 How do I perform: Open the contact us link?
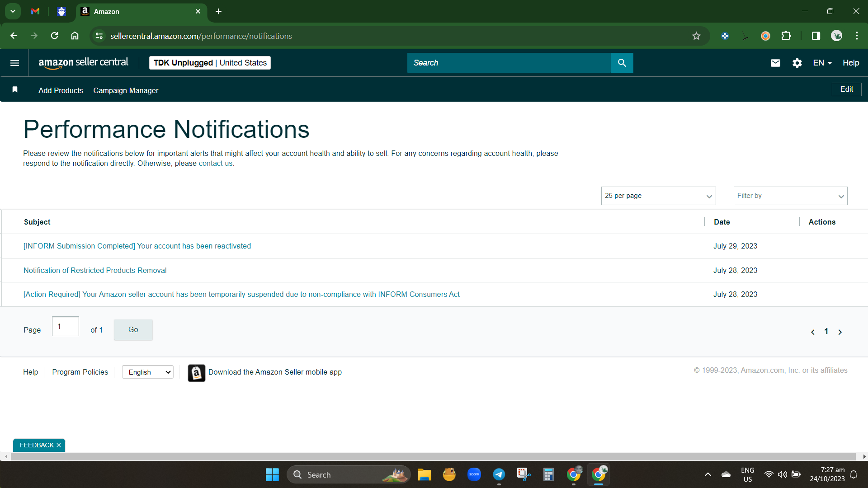(216, 164)
